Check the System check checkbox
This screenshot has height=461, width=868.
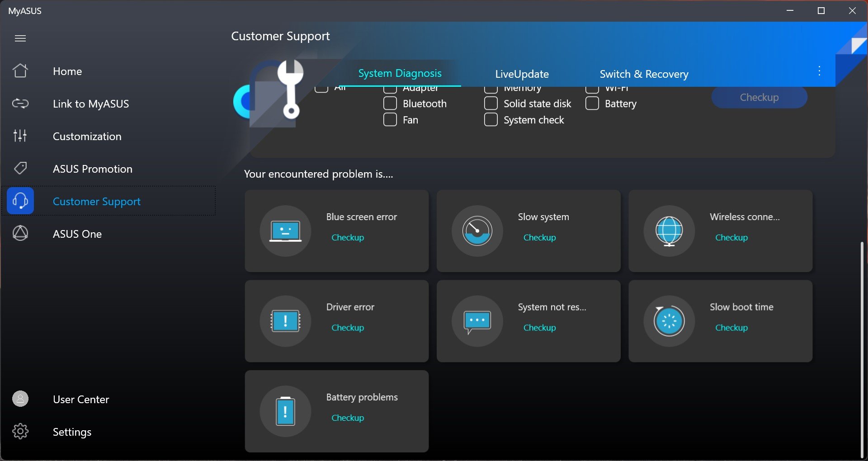[491, 120]
